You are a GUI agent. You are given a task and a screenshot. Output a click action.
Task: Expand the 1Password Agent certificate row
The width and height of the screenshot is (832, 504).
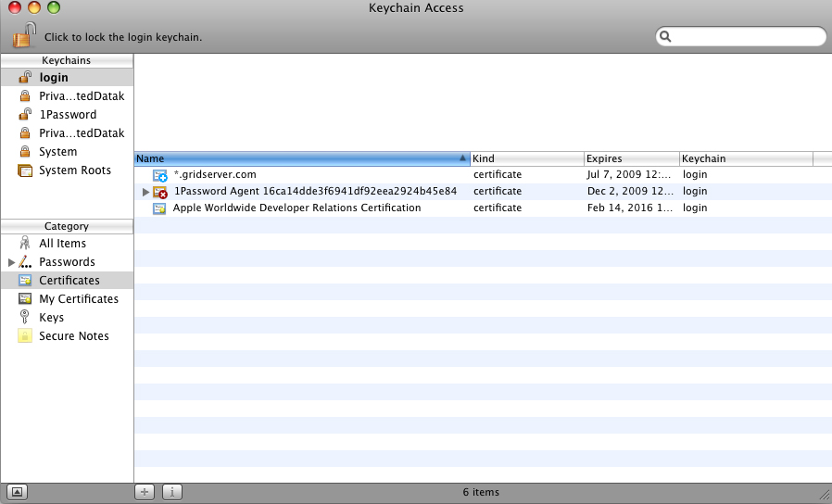145,192
